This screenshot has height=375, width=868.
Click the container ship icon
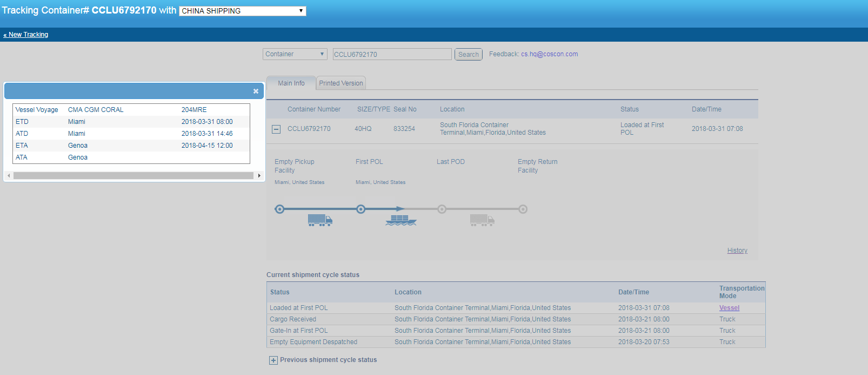400,220
